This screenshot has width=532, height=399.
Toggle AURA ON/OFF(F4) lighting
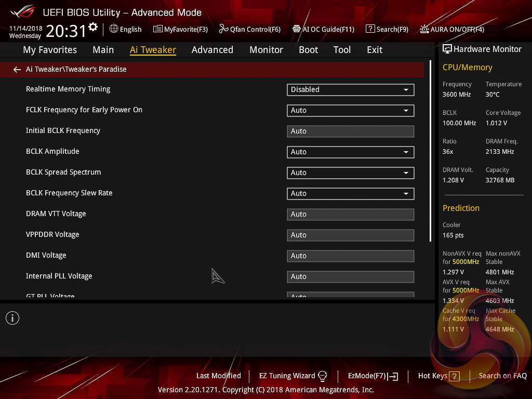click(452, 29)
